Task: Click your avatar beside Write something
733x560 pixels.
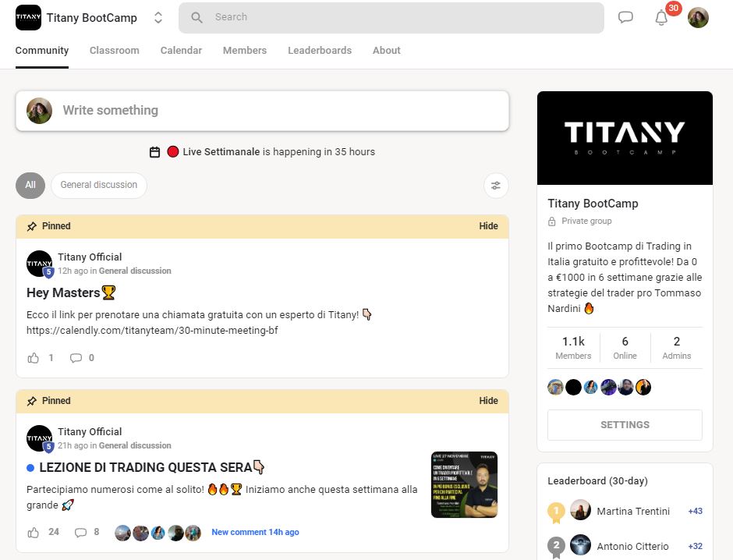Action: coord(39,111)
